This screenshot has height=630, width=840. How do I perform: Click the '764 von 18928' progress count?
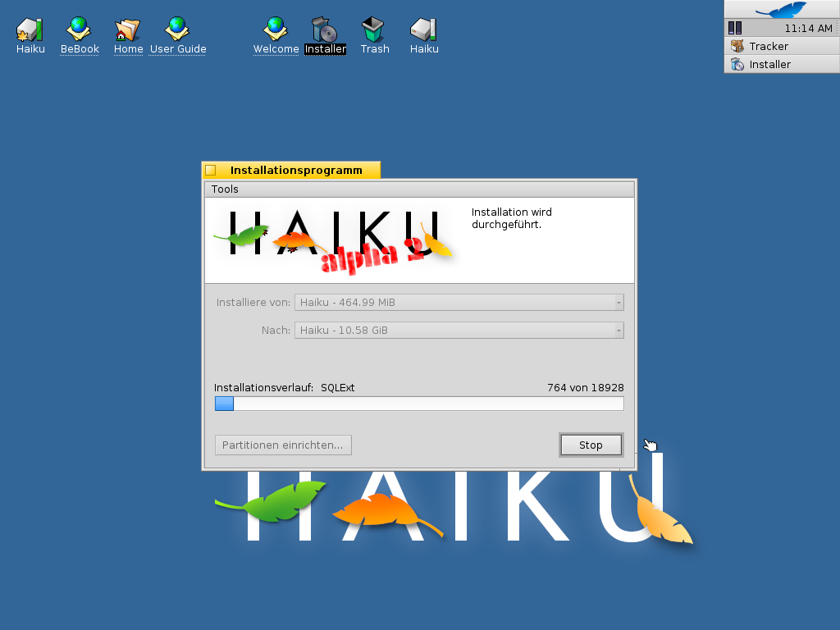(x=585, y=387)
